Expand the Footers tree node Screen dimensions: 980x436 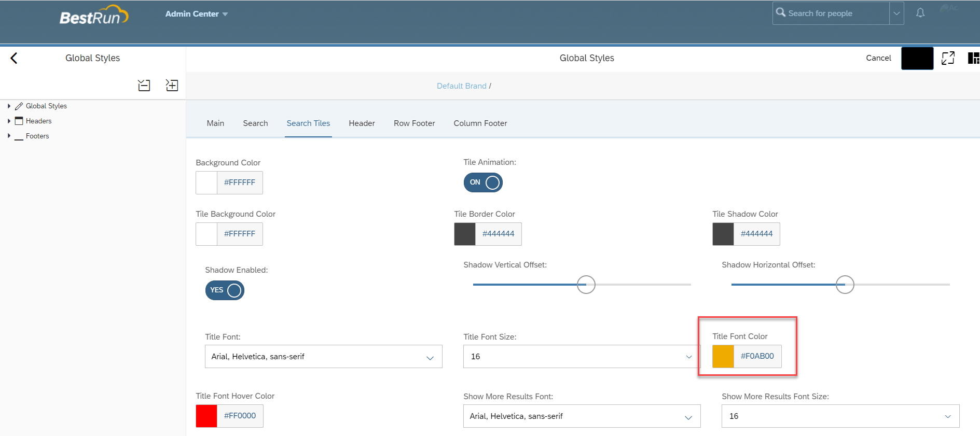pos(9,136)
